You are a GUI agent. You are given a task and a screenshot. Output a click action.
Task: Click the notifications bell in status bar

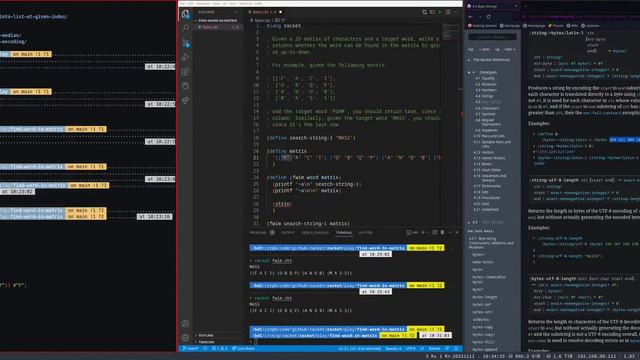point(456,349)
